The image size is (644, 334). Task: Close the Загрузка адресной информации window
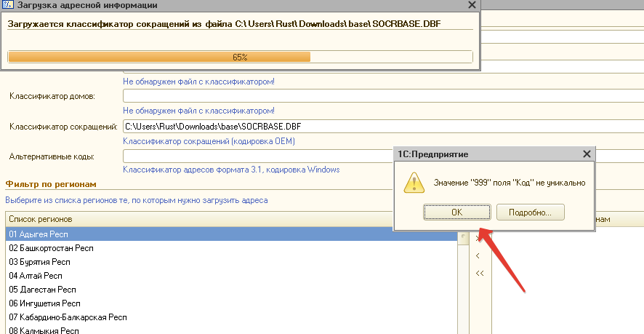(x=472, y=5)
